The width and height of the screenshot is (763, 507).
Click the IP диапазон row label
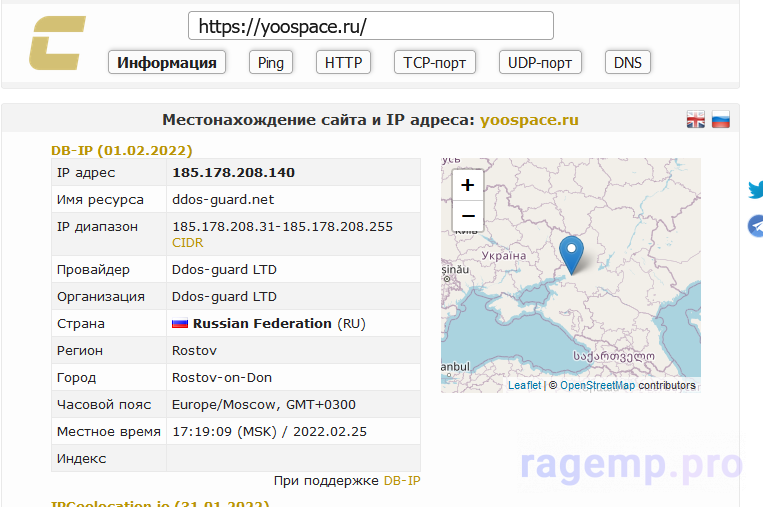[x=97, y=227]
